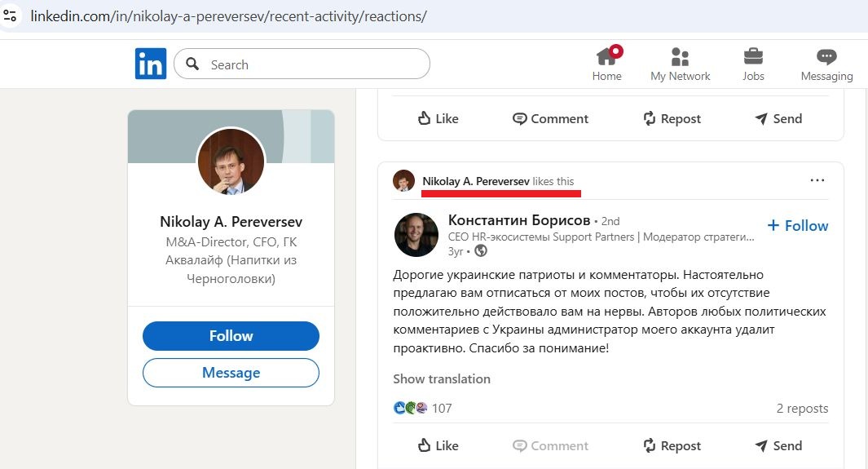The width and height of the screenshot is (868, 469).
Task: Click the globe visibility icon next to 3yr
Action: pyautogui.click(x=481, y=251)
